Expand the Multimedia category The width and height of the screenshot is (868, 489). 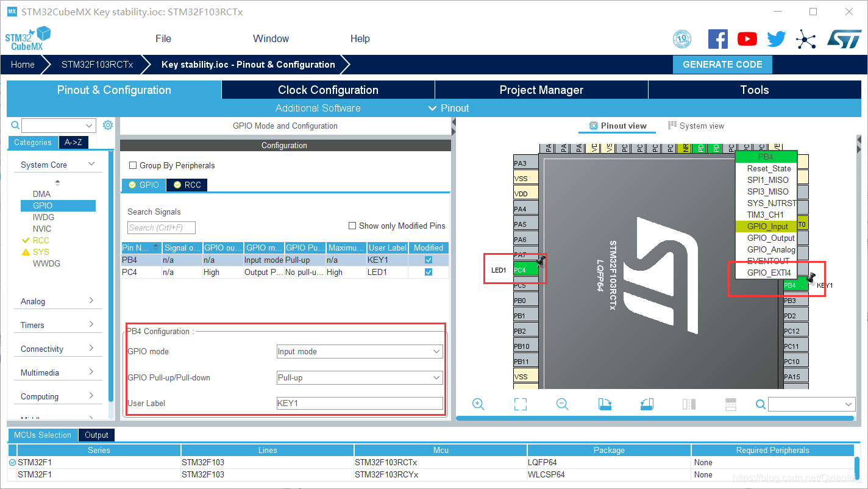91,372
